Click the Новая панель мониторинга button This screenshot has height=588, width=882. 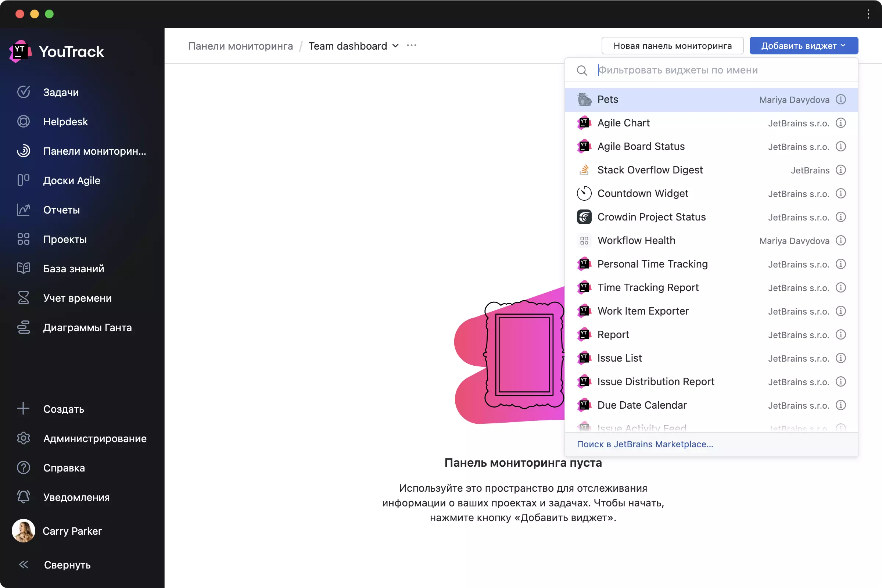click(x=673, y=45)
